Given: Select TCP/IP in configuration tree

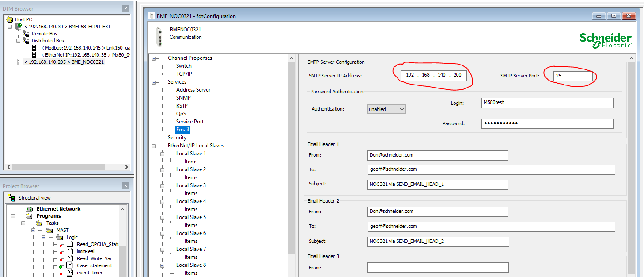Looking at the screenshot, I should [x=184, y=74].
